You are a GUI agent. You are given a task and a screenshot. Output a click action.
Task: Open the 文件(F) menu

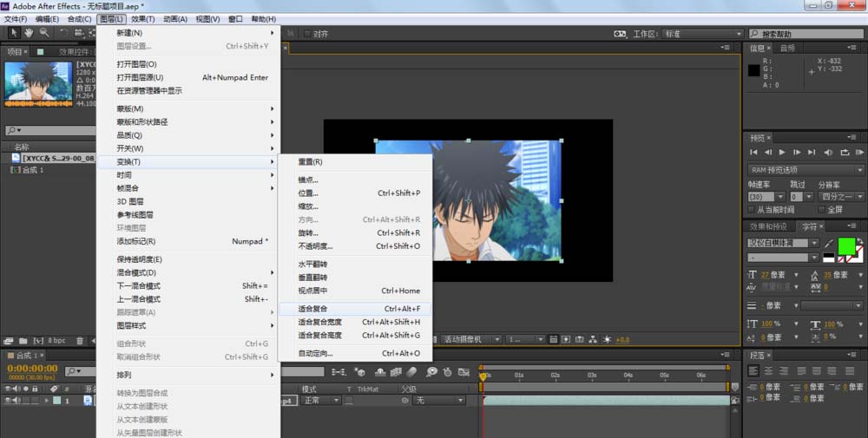click(16, 19)
